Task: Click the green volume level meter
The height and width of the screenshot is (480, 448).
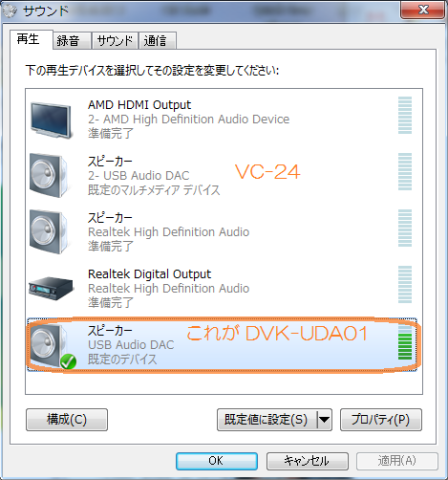Action: point(405,343)
